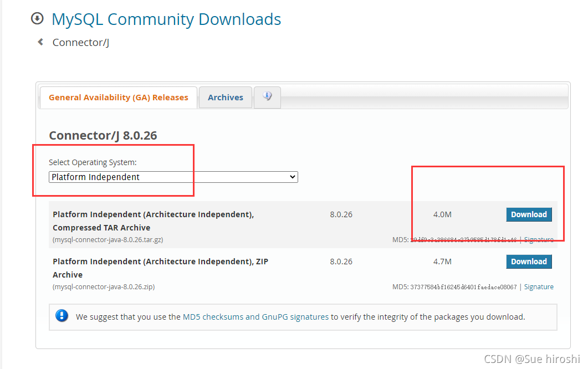Click version 8.0.26 in ZIP Archive row
The image size is (588, 369).
pyautogui.click(x=341, y=262)
